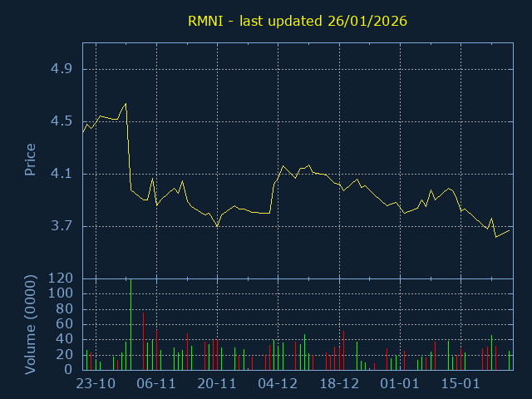
Task: Click the Price axis label
Action: [x=30, y=160]
